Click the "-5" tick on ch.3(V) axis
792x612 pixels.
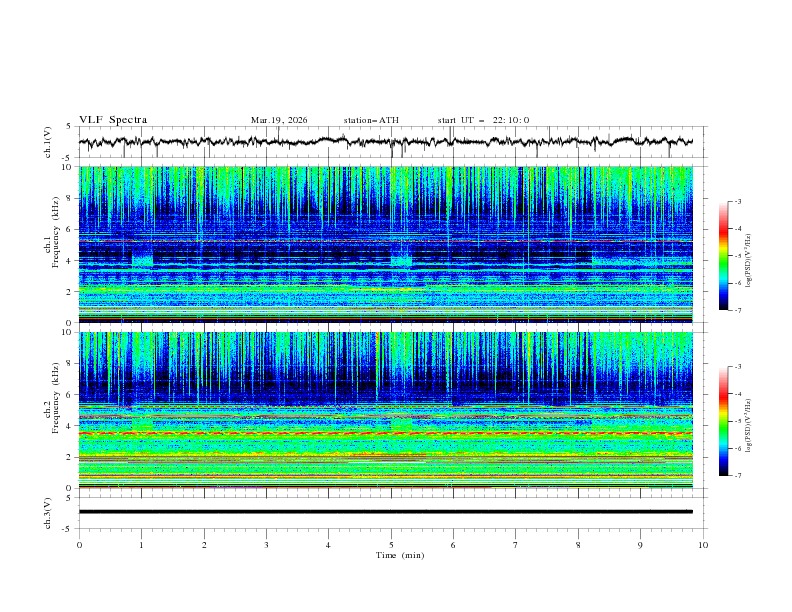68,529
